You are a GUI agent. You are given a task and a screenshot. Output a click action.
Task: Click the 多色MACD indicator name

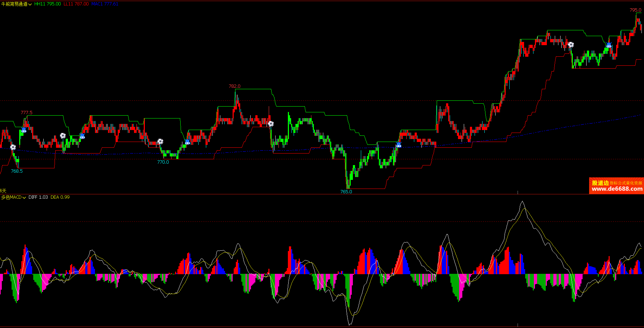11,197
